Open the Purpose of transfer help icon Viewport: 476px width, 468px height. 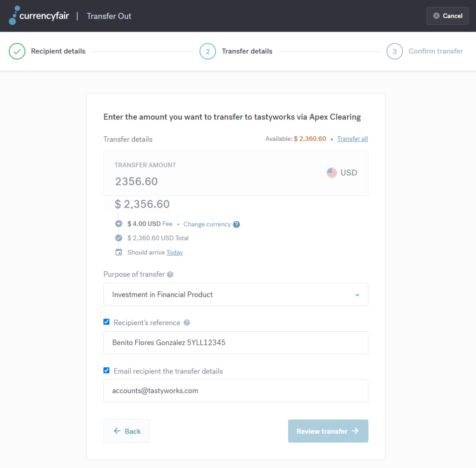click(170, 274)
